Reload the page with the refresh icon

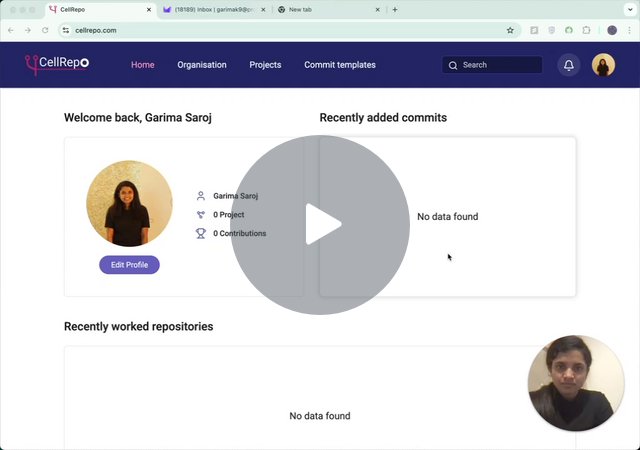[45, 30]
